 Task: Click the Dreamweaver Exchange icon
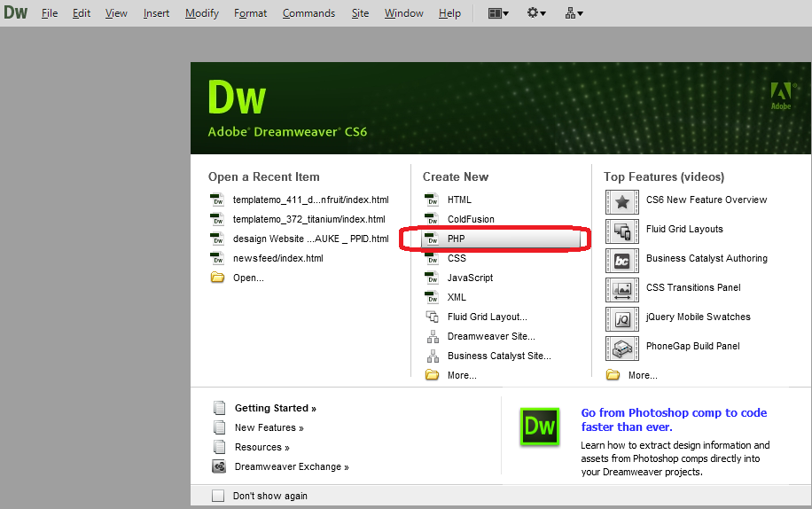pyautogui.click(x=219, y=466)
